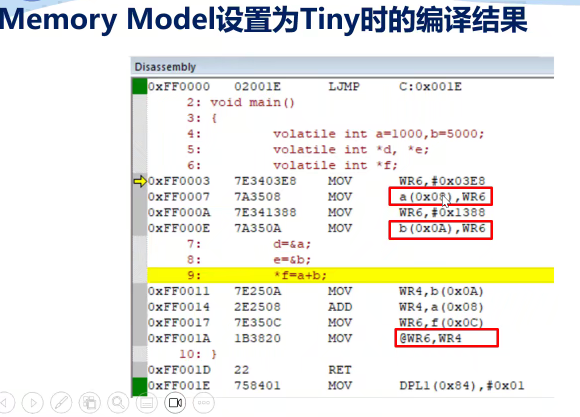
Task: Select source line 3 opening brace
Action: 202,118
